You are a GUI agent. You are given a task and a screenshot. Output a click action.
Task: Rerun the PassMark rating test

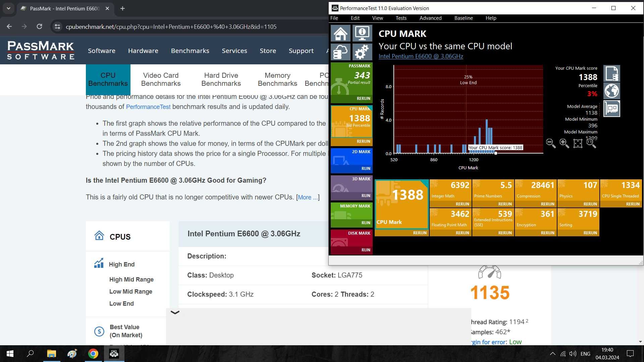click(x=364, y=99)
